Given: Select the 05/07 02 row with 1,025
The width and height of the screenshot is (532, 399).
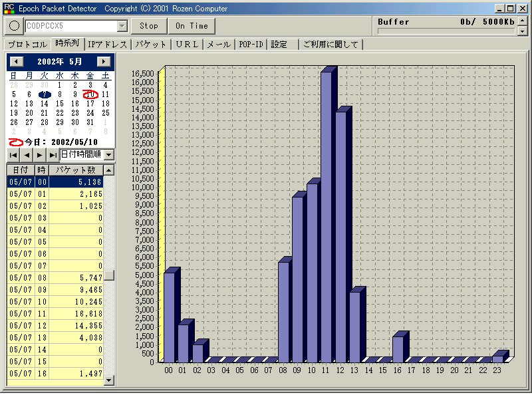Looking at the screenshot, I should coord(55,206).
